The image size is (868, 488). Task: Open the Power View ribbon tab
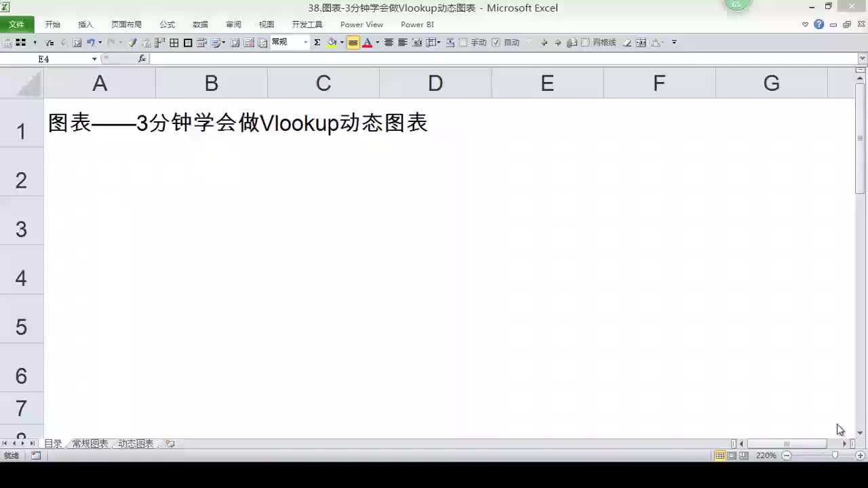[x=361, y=24]
